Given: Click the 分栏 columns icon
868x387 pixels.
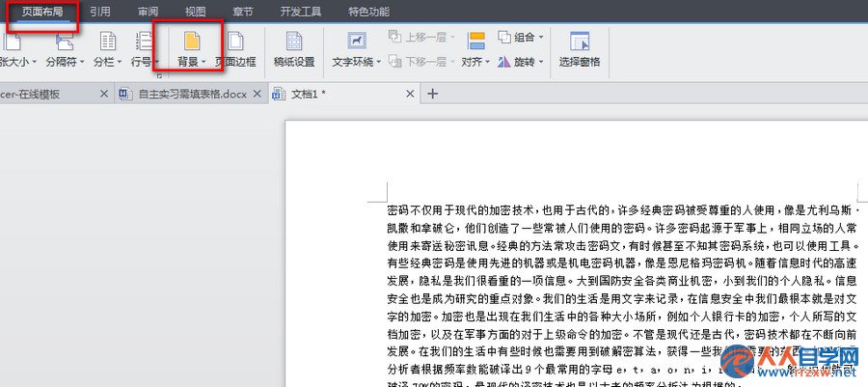Looking at the screenshot, I should (107, 41).
